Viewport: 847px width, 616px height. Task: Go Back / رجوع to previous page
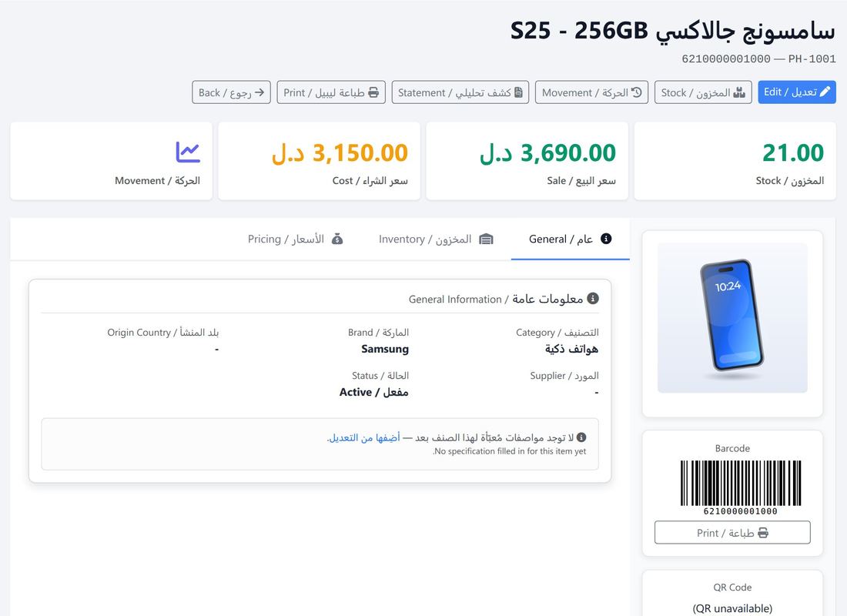click(x=231, y=92)
